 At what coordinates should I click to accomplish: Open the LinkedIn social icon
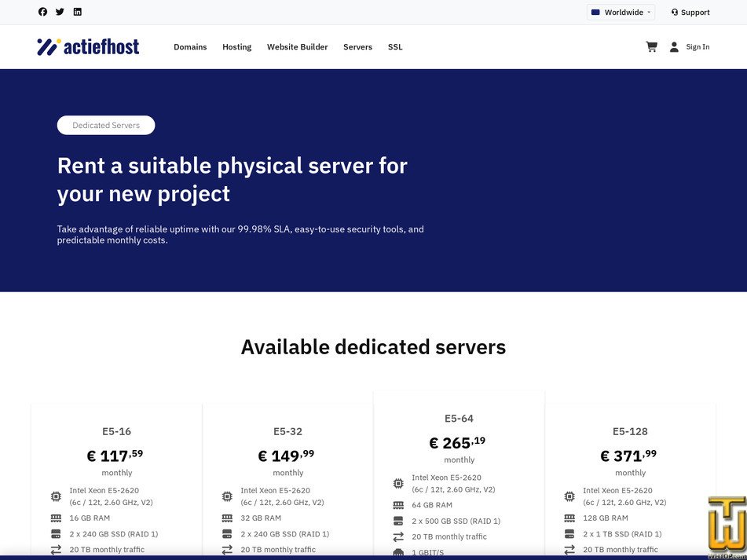(77, 12)
